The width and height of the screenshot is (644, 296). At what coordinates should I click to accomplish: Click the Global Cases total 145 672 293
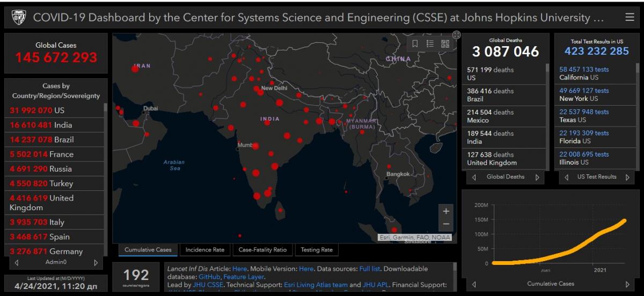(x=56, y=57)
